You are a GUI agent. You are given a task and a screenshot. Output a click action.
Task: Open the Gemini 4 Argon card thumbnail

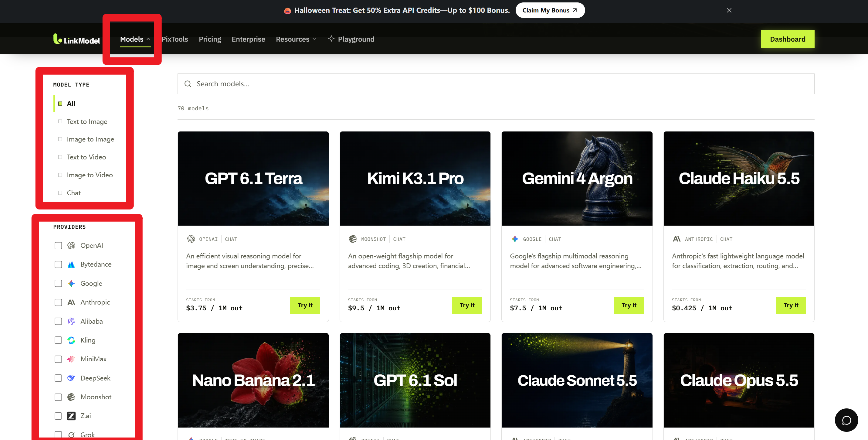[577, 178]
